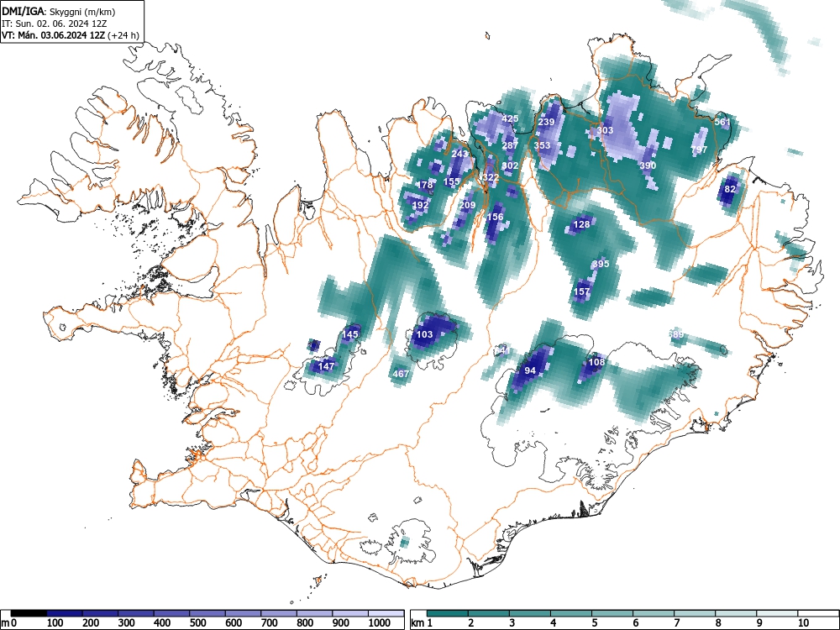Click the km legend swatch between 1 and 2
This screenshot has width=840, height=630.
[448, 613]
